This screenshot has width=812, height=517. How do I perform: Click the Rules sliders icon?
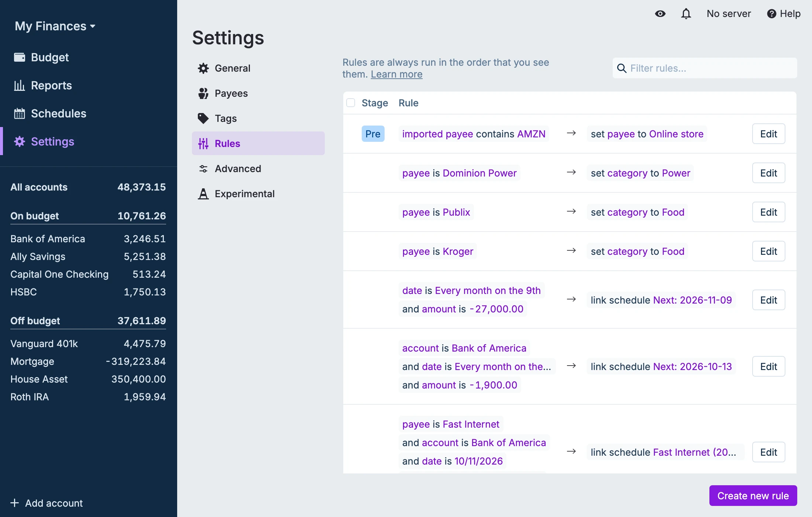pyautogui.click(x=203, y=144)
